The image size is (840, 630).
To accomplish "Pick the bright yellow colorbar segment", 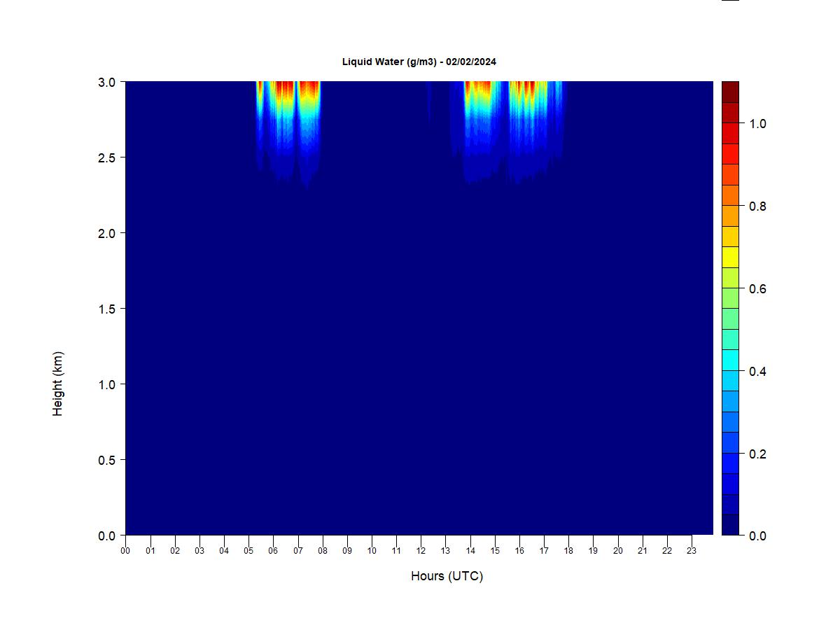I will [x=730, y=257].
